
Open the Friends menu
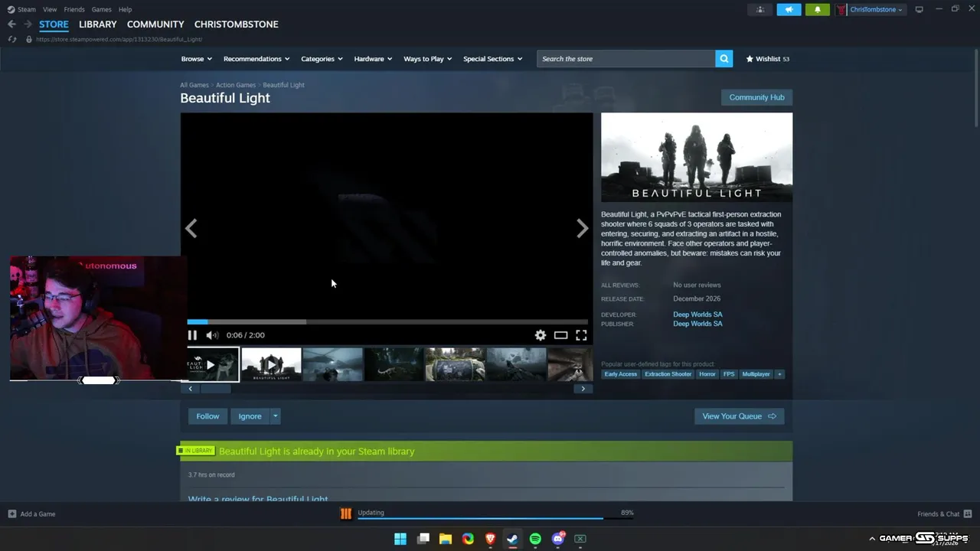click(x=74, y=9)
